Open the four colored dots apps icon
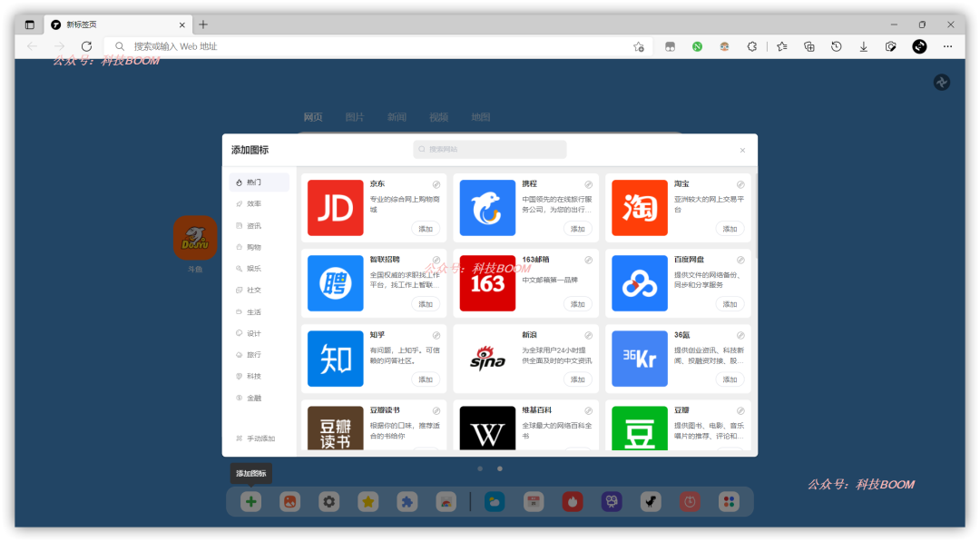 point(729,501)
